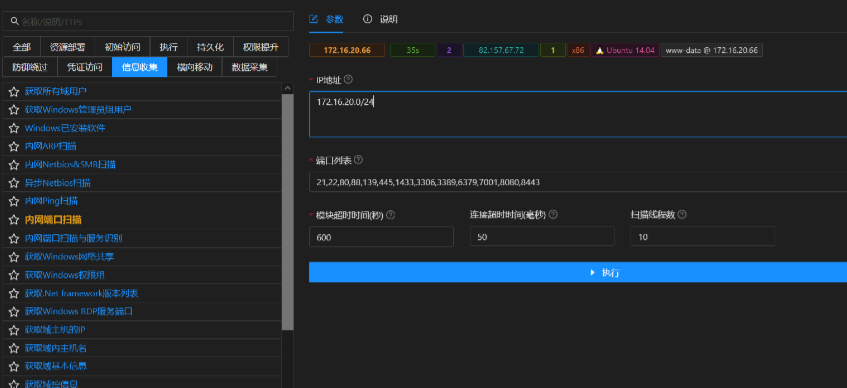Star the 获取Windows管理员组用户 module
847x388 pixels.
coord(14,110)
